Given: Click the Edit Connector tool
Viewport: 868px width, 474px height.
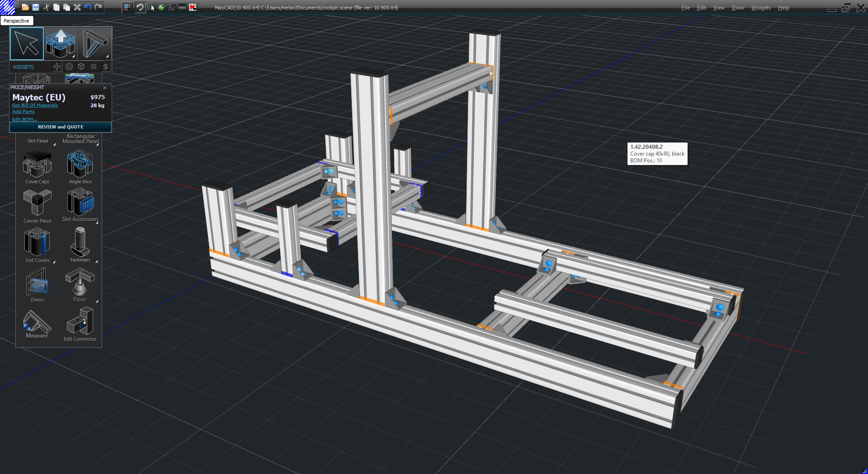Looking at the screenshot, I should [80, 323].
